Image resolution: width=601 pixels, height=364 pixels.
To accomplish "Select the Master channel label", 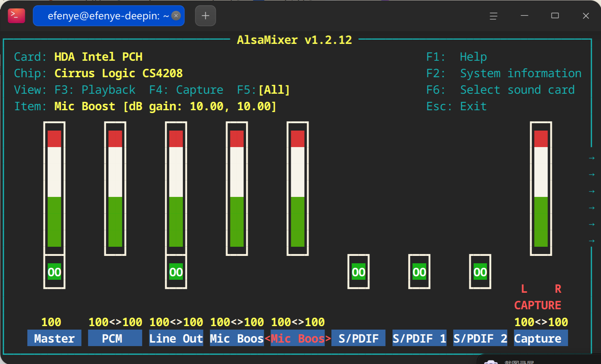I will click(x=54, y=338).
